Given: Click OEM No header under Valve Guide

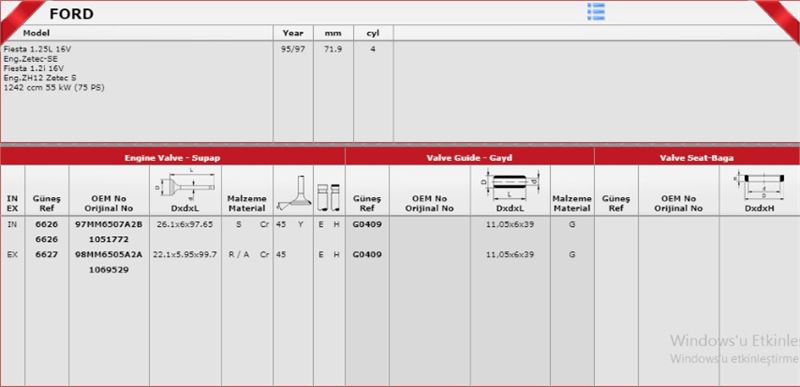Looking at the screenshot, I should (x=430, y=203).
